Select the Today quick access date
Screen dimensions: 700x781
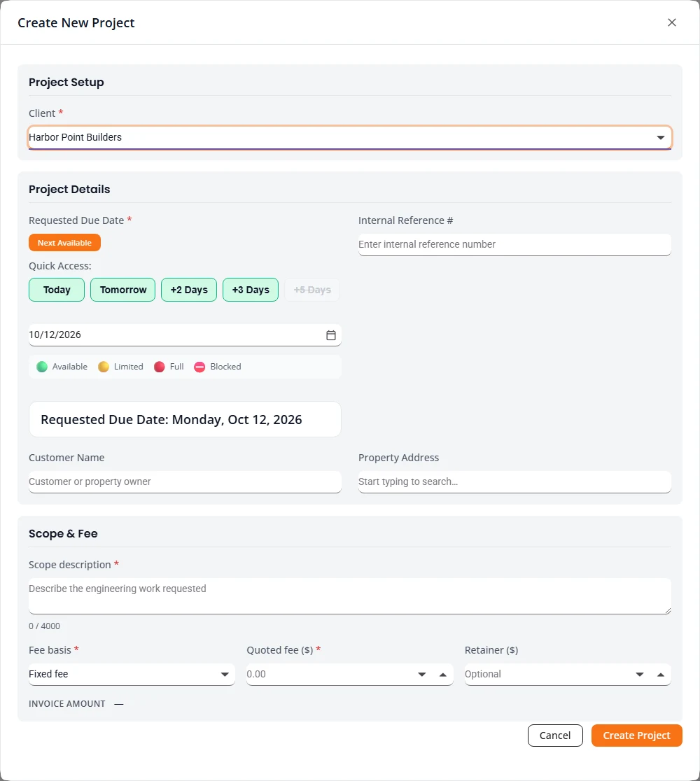click(x=57, y=290)
